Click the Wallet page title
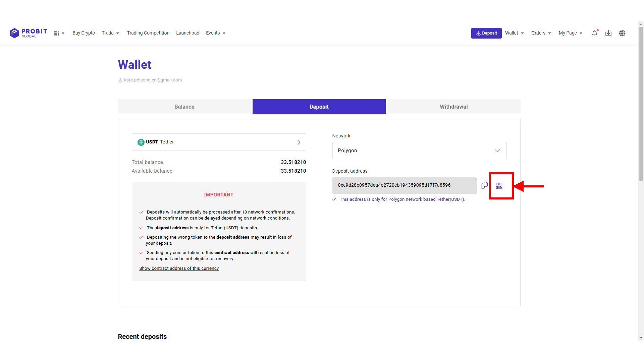 [x=135, y=65]
